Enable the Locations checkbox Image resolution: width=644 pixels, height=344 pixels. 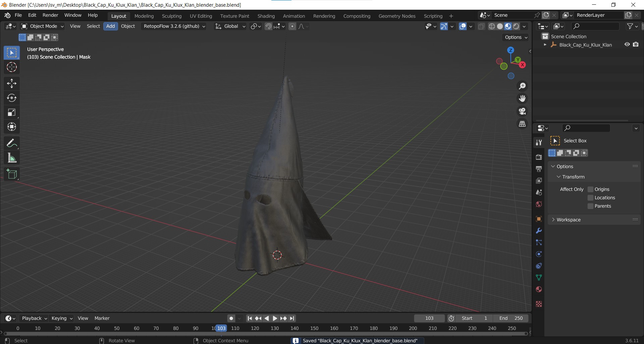pos(591,198)
